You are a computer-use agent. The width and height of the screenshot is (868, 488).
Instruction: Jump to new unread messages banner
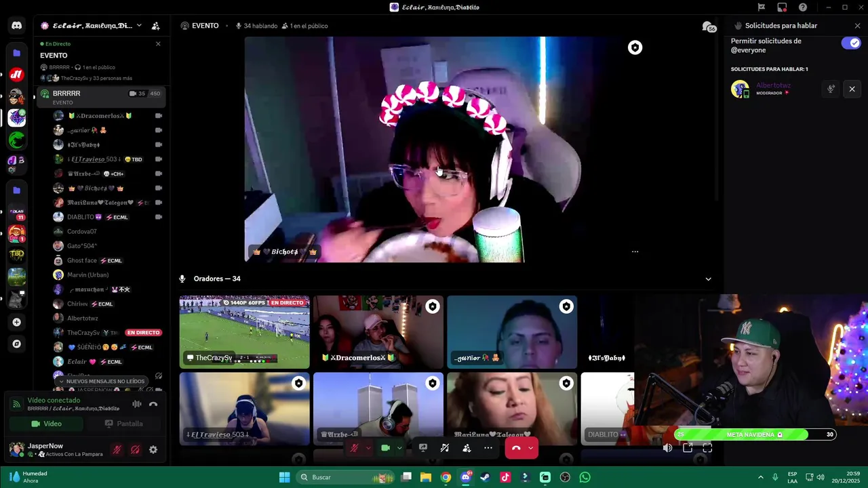coord(102,381)
